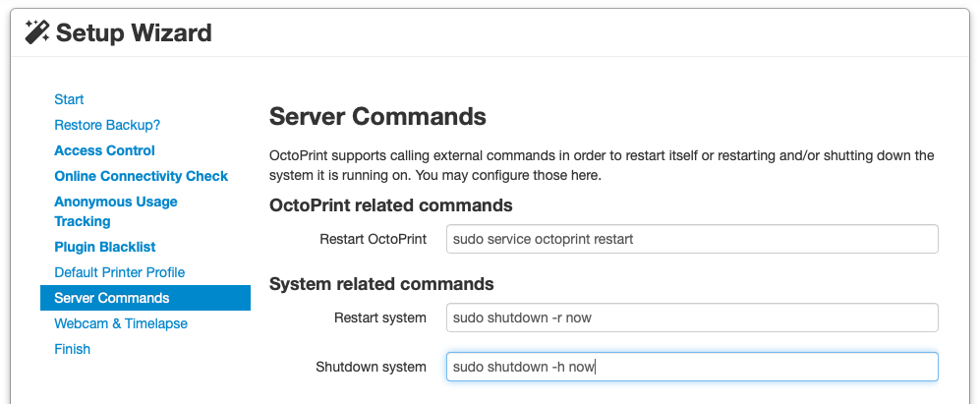The image size is (980, 404).
Task: Go to the Finish step
Action: (x=72, y=349)
